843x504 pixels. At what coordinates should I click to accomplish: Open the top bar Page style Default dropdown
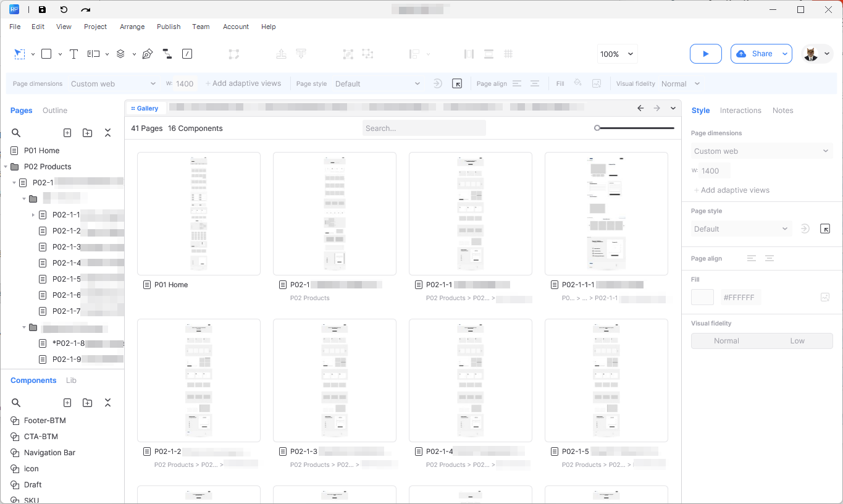click(x=377, y=83)
